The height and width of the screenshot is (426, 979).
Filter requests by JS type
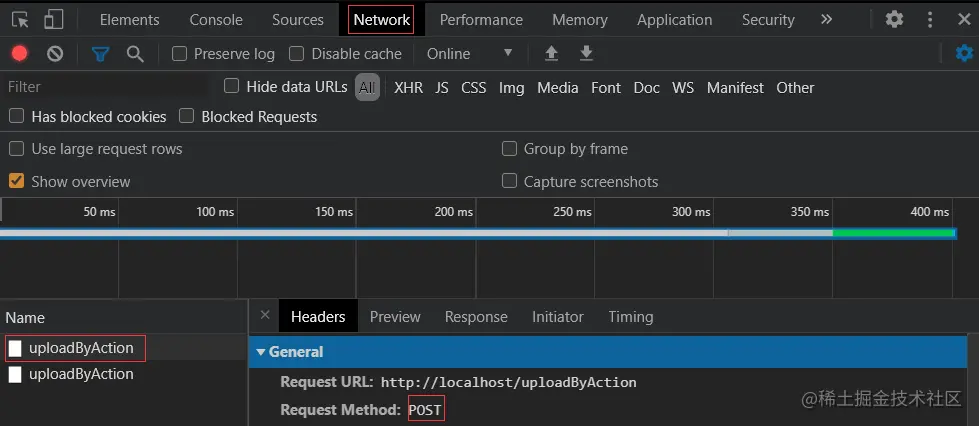coord(442,87)
